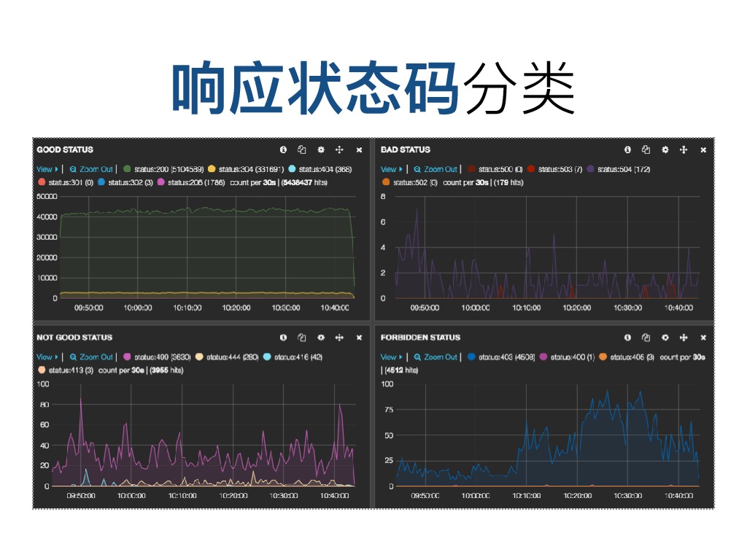This screenshot has width=747, height=560.
Task: Toggle status:413 legend entry
Action: tap(65, 370)
